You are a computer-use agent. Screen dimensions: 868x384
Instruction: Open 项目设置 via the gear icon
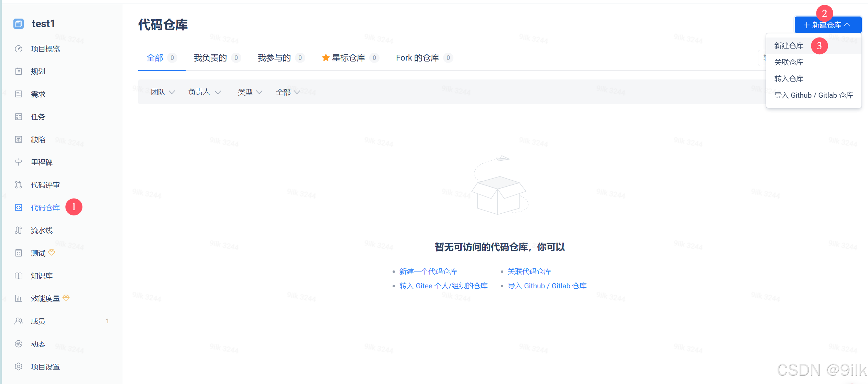[19, 366]
